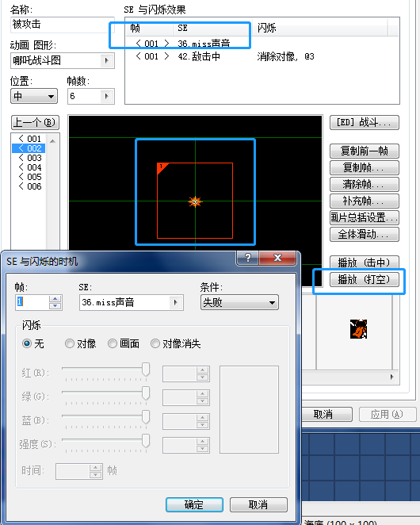Viewport: 420px width, 525px height.
Task: Increase the 帧 value with up stepper
Action: (55, 299)
